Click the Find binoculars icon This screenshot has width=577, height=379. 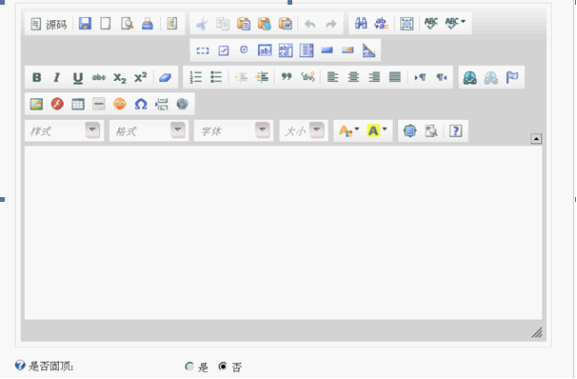point(361,24)
